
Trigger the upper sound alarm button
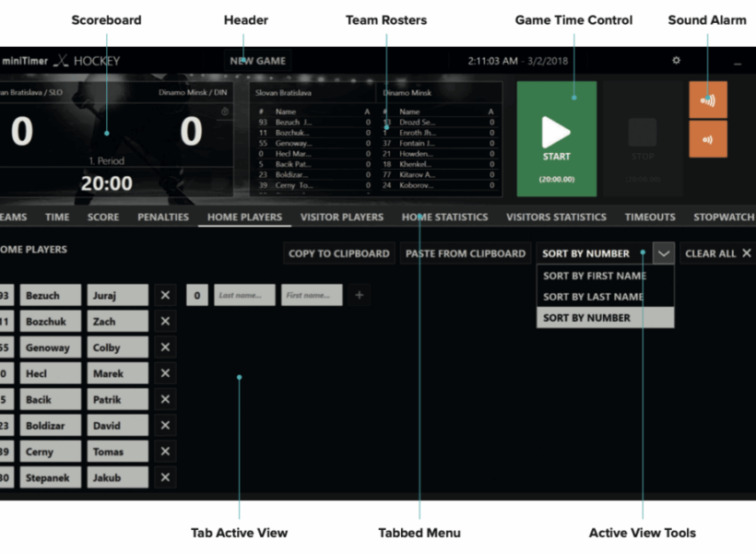click(707, 100)
